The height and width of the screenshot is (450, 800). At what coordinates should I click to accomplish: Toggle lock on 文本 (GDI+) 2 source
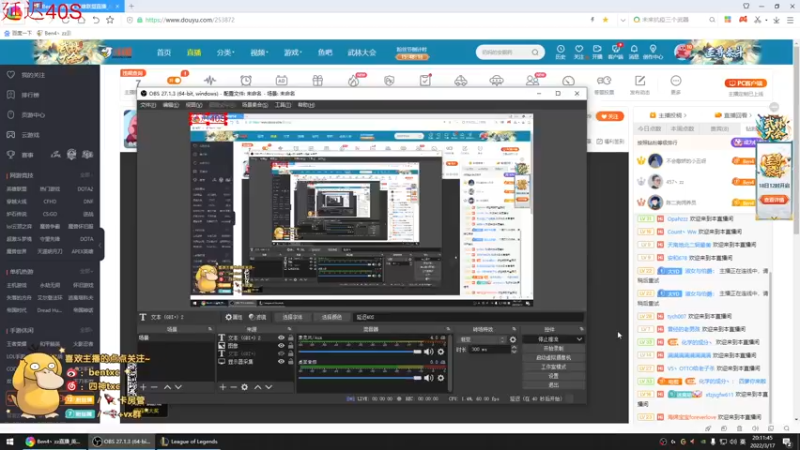point(290,338)
